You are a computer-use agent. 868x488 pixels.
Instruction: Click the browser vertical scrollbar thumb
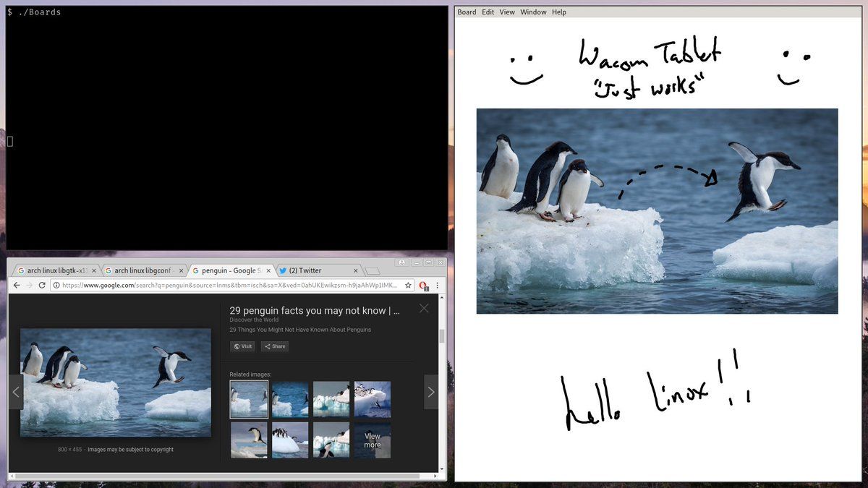click(x=442, y=336)
